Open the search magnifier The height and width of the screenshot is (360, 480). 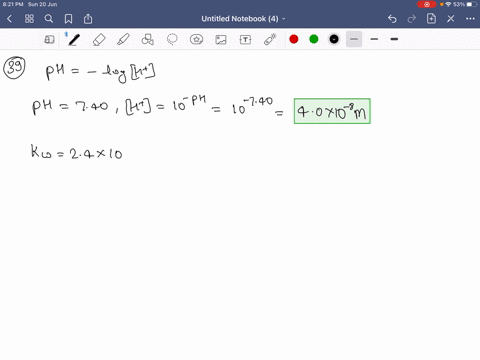coord(49,19)
